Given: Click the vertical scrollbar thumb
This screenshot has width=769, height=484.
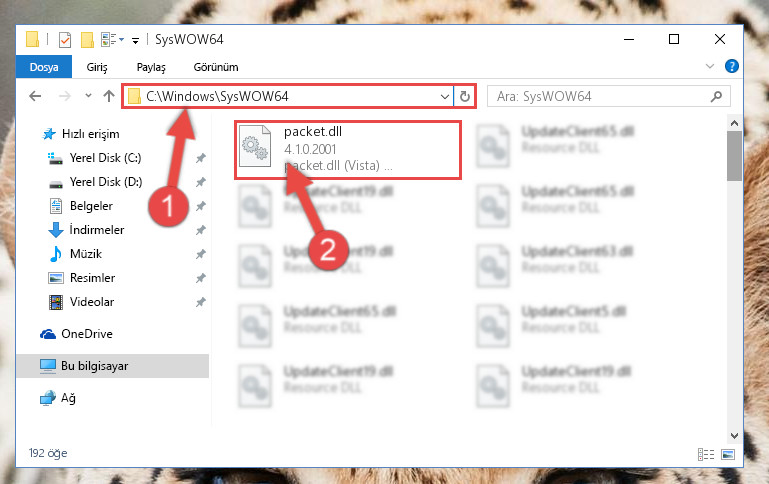Looking at the screenshot, I should tap(734, 156).
